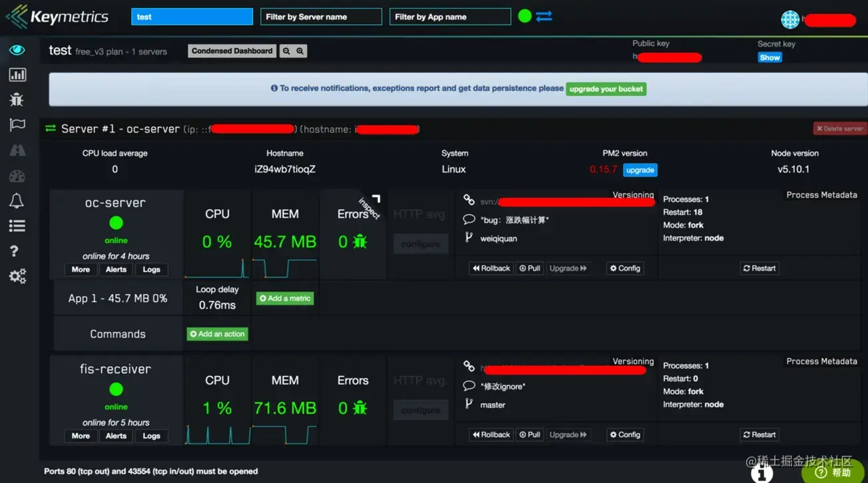This screenshot has width=868, height=483.
Task: Click the fis-receiver online status dot
Action: click(116, 389)
